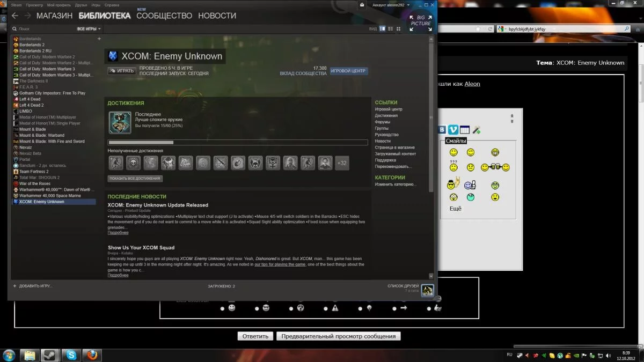644x362 pixels.
Task: Select the thumbs-up post icon radio button
Action: (429, 308)
